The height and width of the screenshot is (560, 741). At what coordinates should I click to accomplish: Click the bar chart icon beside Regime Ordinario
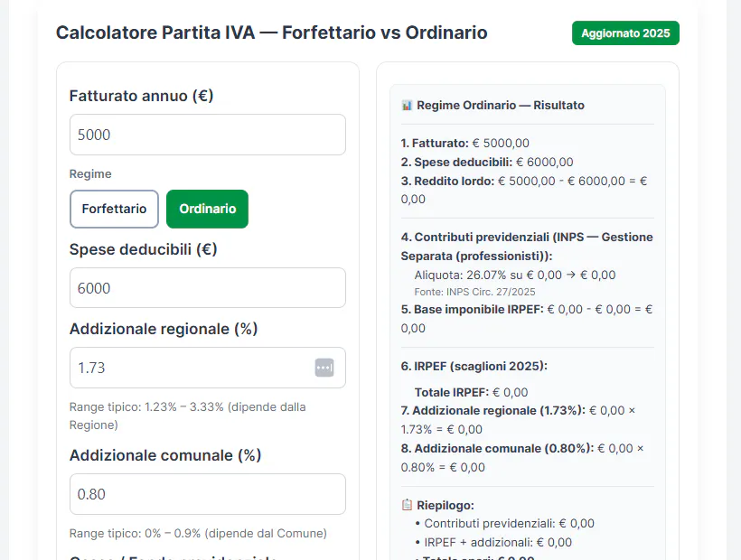407,106
